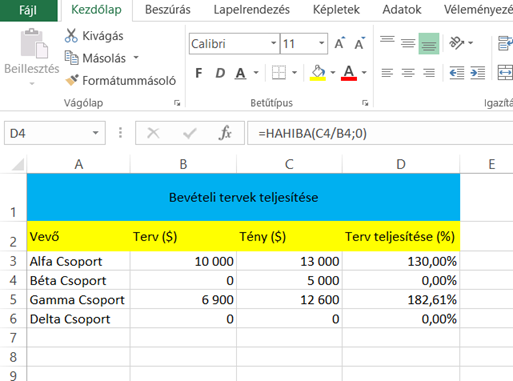Select the cell Gamma Csoport

coord(79,300)
